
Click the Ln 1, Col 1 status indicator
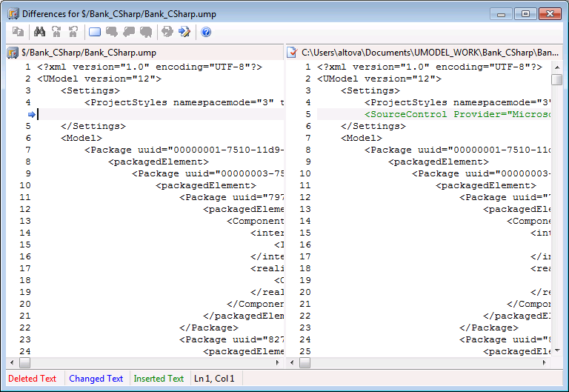pyautogui.click(x=214, y=379)
